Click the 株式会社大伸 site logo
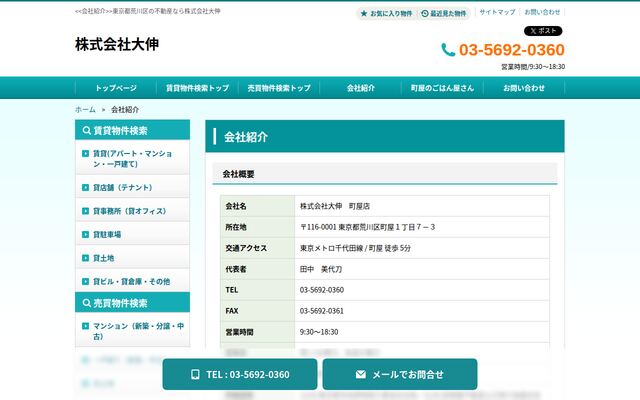Screen dimensions: 640x400 click(x=117, y=44)
